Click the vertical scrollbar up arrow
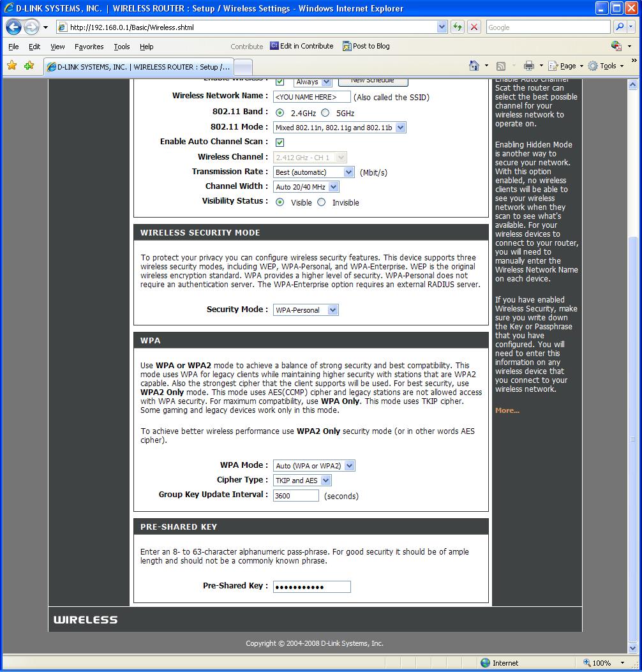The image size is (642, 672). [x=633, y=84]
